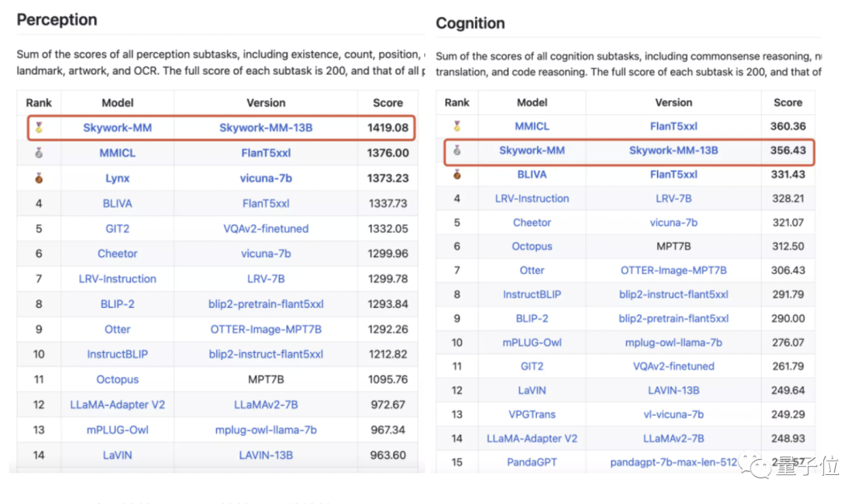
Task: Open the mplug-owl-llama-7b link in Cognition
Action: tap(674, 342)
